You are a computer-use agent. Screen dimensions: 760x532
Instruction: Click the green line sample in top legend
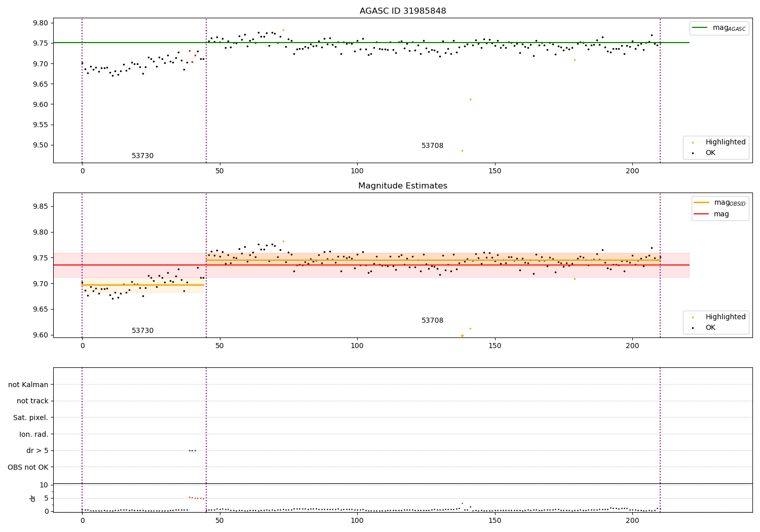[700, 28]
